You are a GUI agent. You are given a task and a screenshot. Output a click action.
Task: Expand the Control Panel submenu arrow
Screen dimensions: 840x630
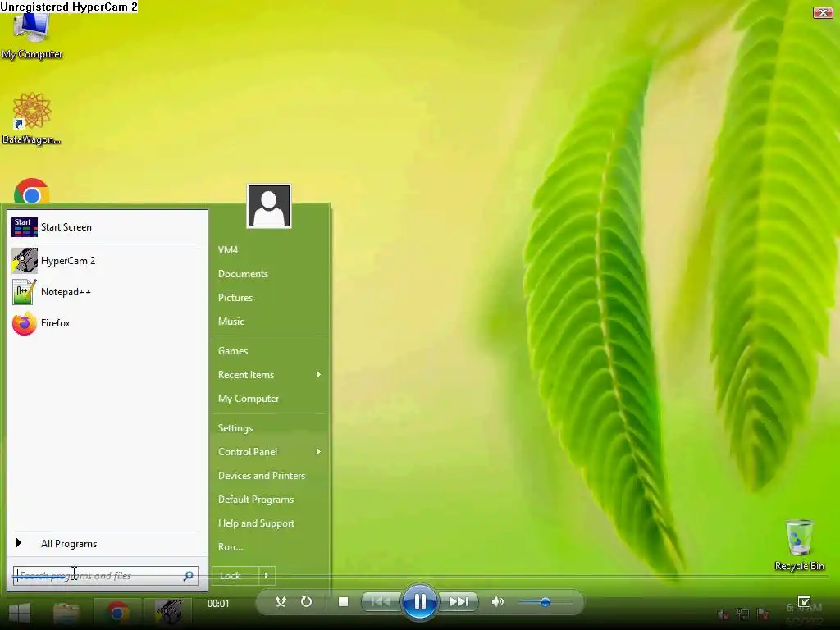[x=319, y=452]
